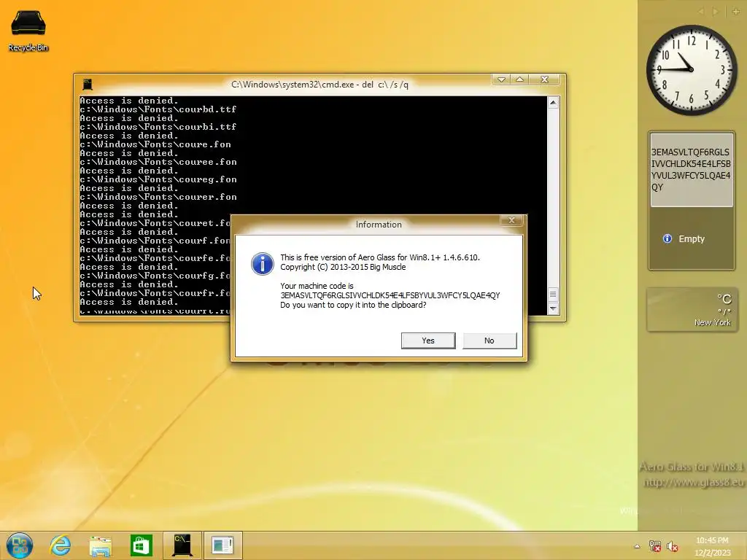Click the machine code text in dialog
Screen dimensions: 747x560
[x=390, y=295]
